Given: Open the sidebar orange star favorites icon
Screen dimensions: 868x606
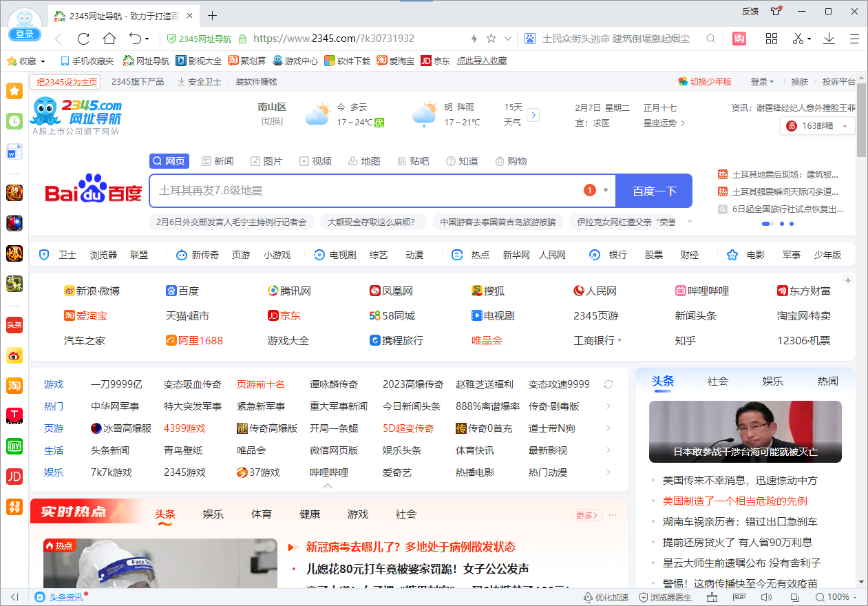Looking at the screenshot, I should pyautogui.click(x=14, y=90).
